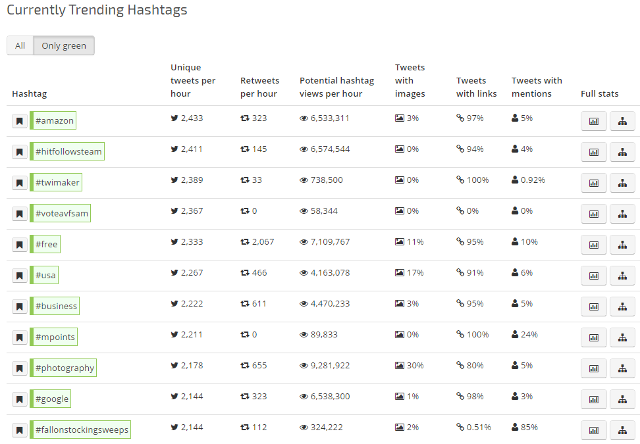This screenshot has width=640, height=444.
Task: Open hierarchy view for #hitfollowsteam
Action: coord(622,152)
